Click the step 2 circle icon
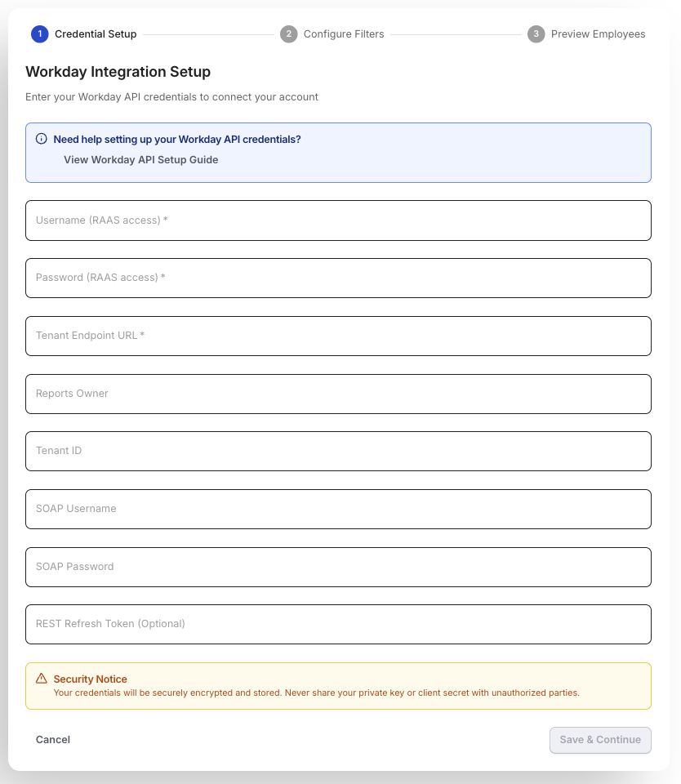 coord(288,34)
